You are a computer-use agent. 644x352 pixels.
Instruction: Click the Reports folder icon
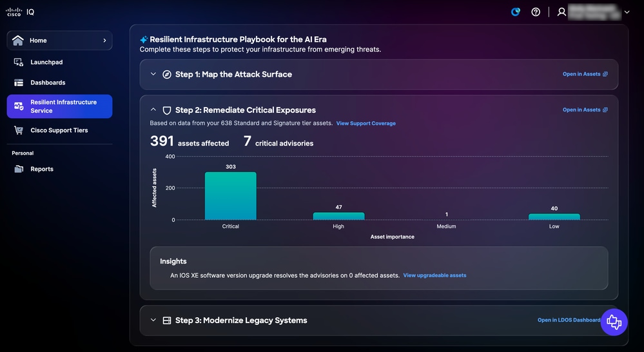19,169
